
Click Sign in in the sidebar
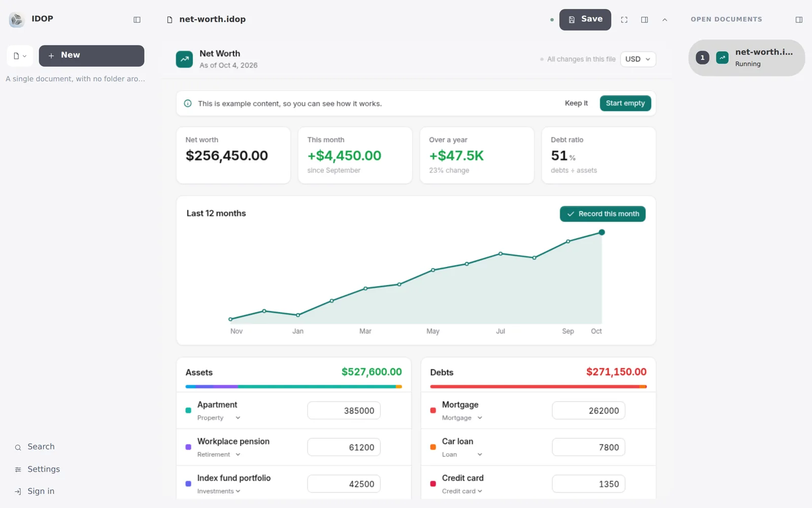[41, 491]
